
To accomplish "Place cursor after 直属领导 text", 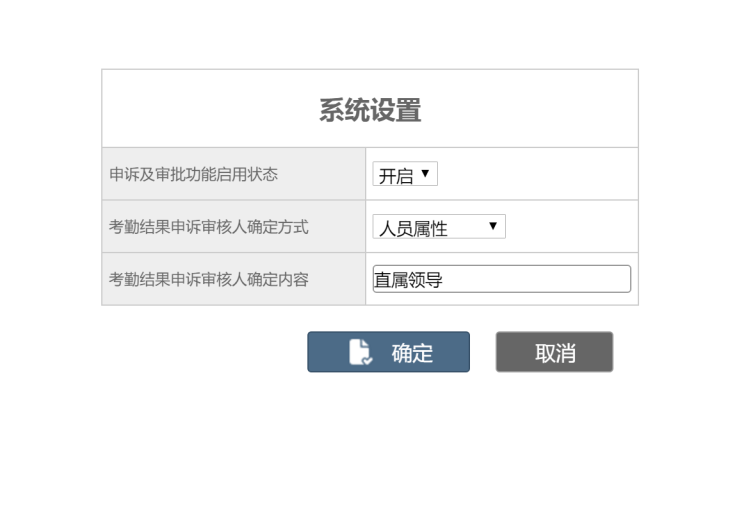I will [x=444, y=280].
